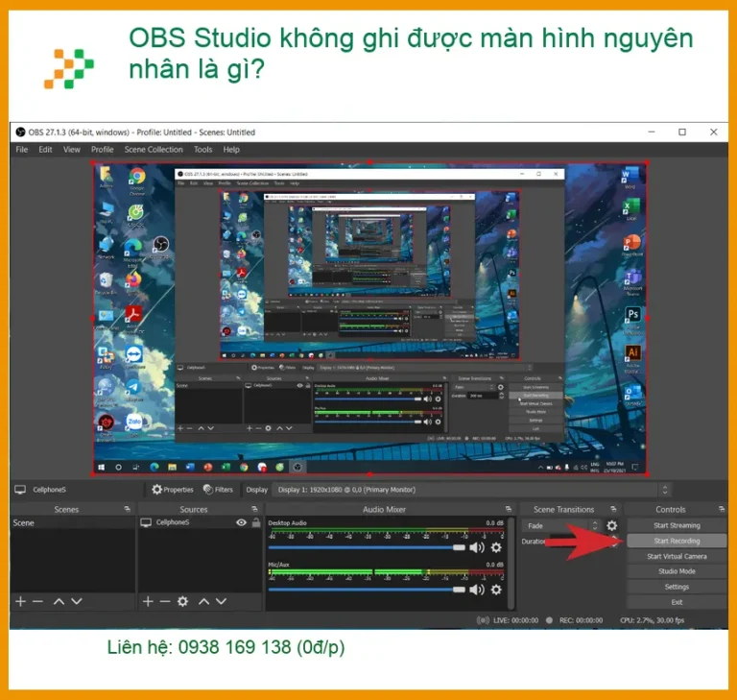Click the Start Recording button
737x700 pixels.
[x=677, y=541]
